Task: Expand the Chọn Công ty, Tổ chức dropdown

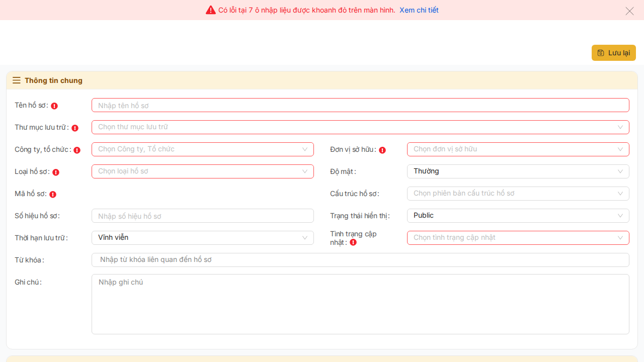Action: [x=202, y=149]
